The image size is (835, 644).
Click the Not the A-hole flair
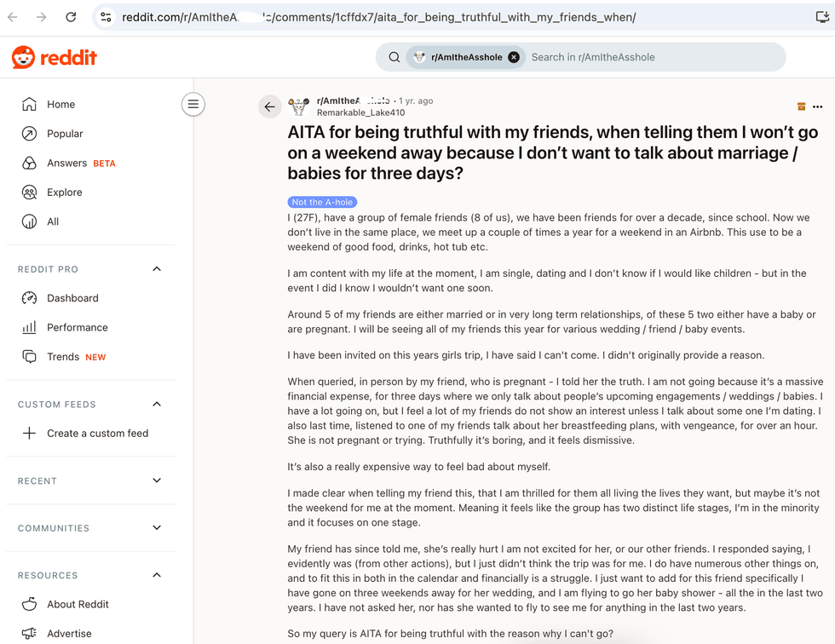(x=322, y=202)
